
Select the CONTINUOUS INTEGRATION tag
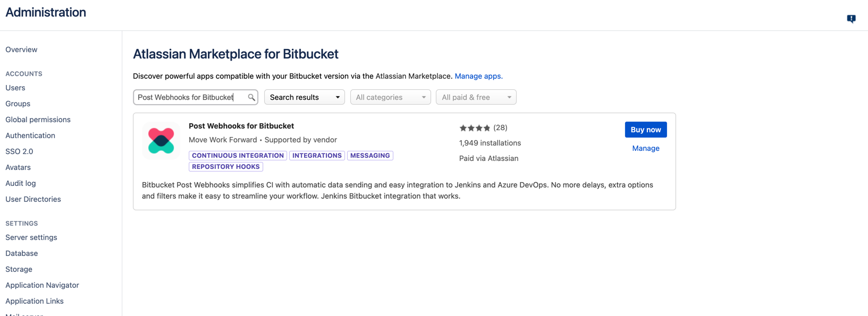(238, 156)
